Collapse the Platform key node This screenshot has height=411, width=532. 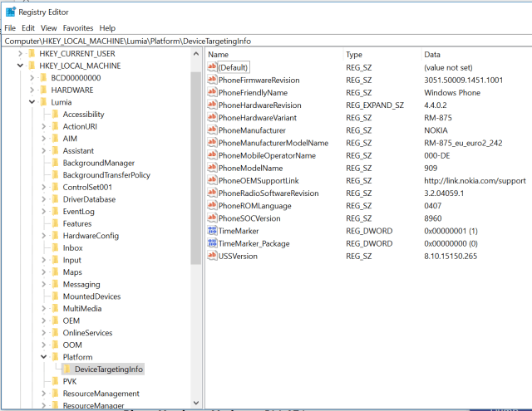pyautogui.click(x=43, y=357)
